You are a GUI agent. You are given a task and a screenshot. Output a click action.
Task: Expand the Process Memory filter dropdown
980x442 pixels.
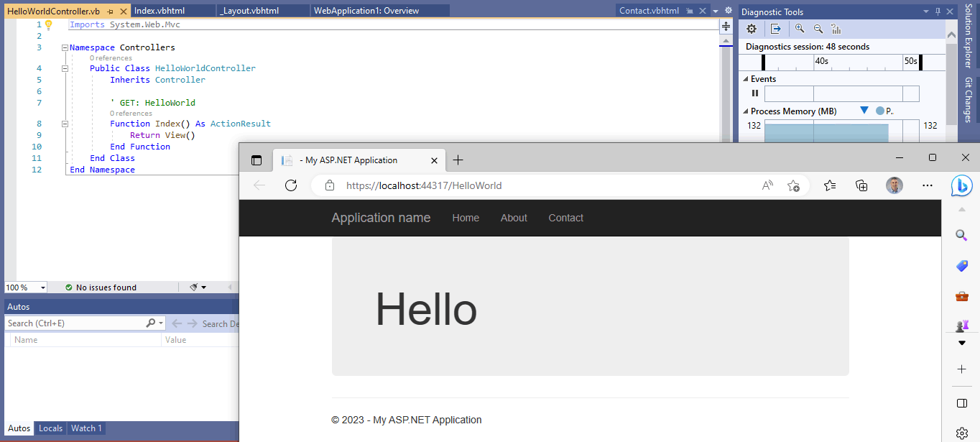click(864, 110)
